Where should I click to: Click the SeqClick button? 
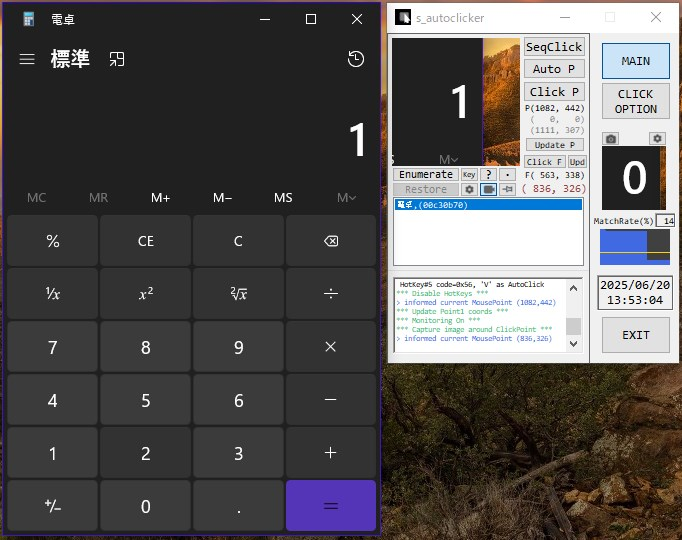[554, 47]
